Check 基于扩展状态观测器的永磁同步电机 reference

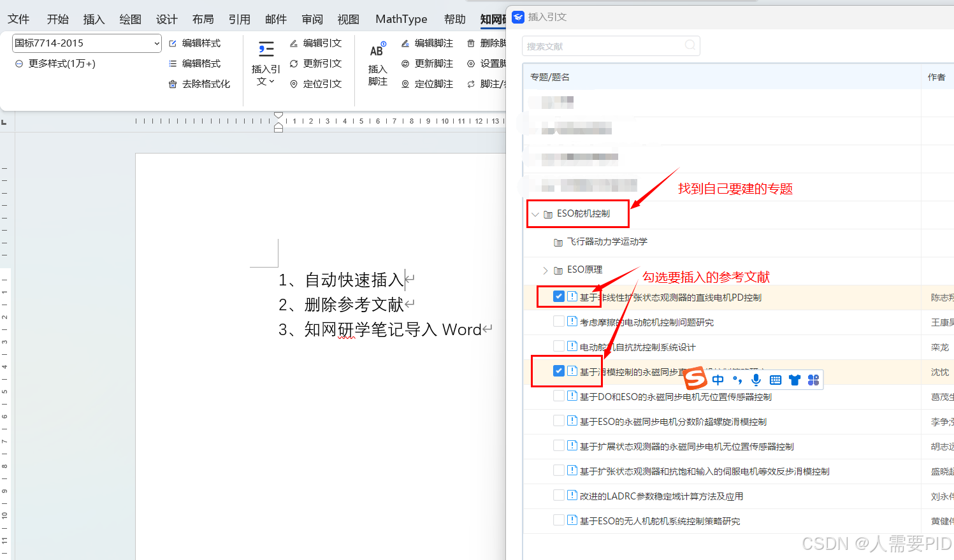[559, 445]
